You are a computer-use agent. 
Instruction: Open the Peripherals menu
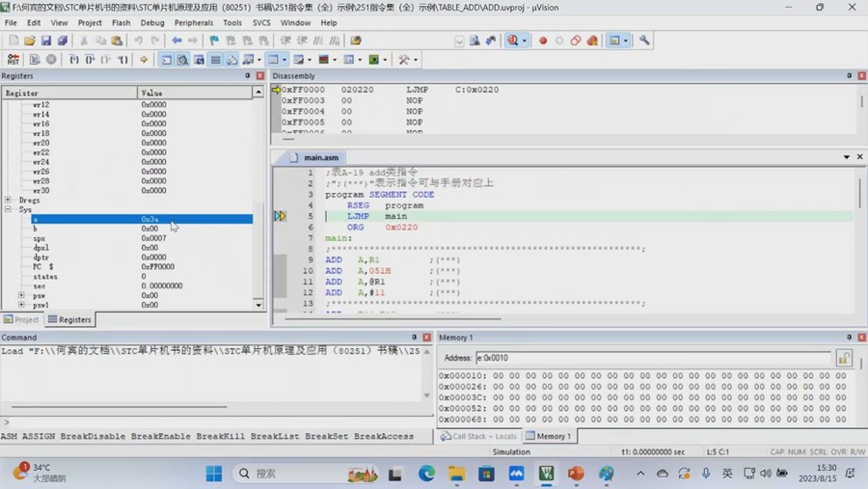pos(194,22)
